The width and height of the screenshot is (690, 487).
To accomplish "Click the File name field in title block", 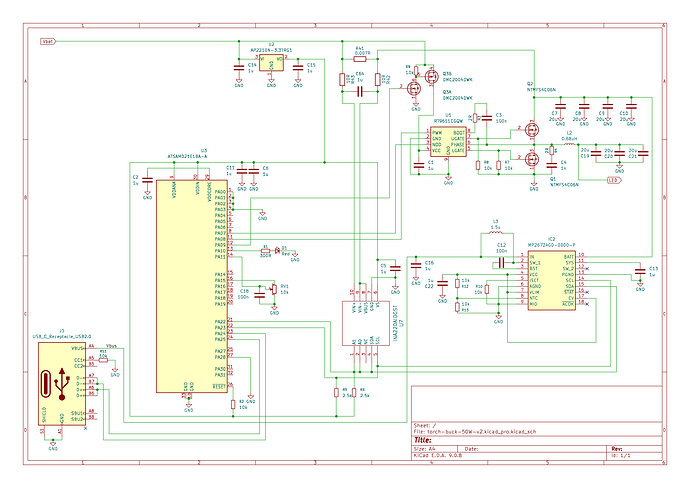I will (x=475, y=432).
